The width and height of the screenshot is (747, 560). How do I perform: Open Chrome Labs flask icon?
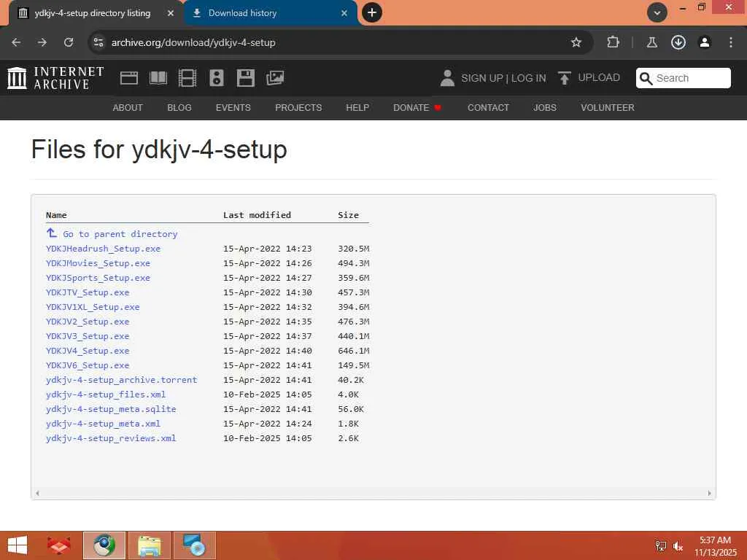651,42
